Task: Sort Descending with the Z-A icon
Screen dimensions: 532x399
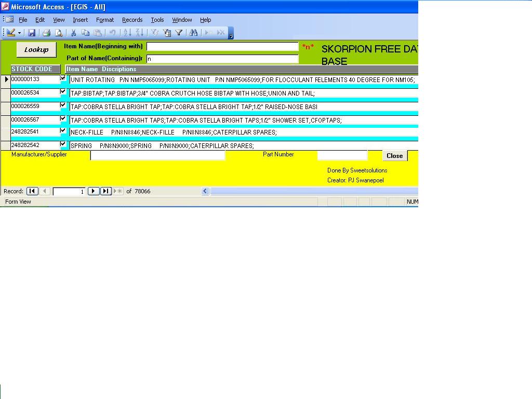Action: tap(139, 33)
